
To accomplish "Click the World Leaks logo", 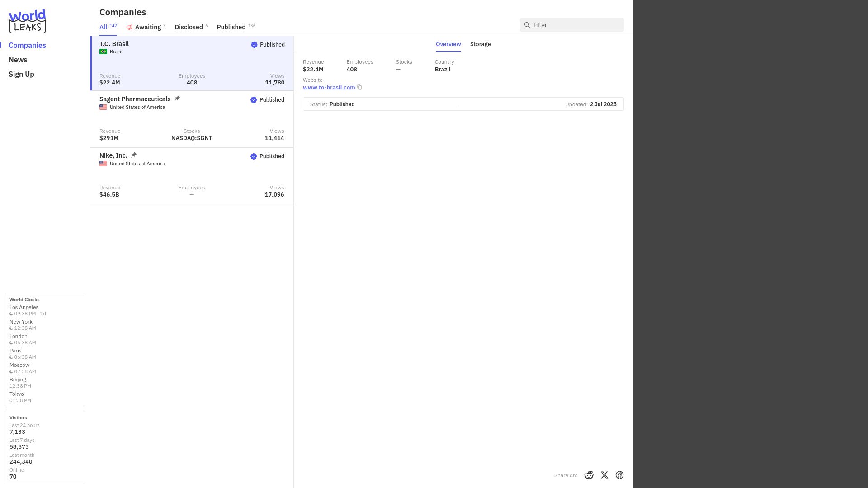I will (27, 21).
